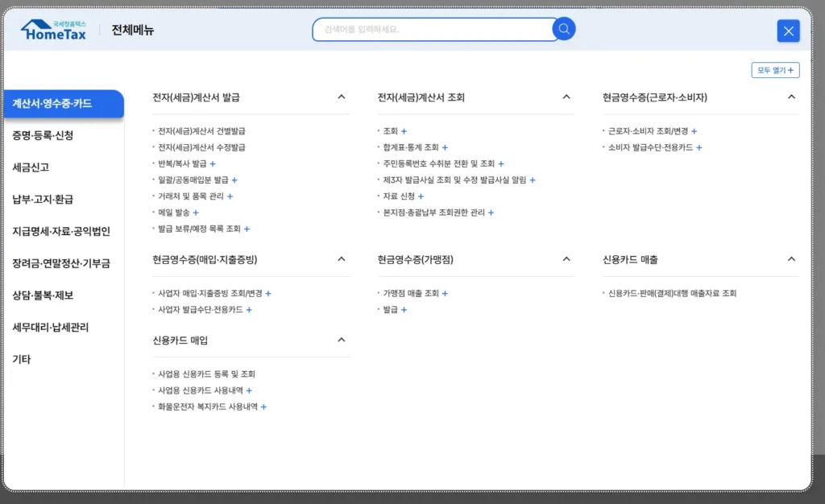Screen dimensions: 825x504
Task: Click 합계표·통계 조회 menu text
Action: [x=410, y=147]
